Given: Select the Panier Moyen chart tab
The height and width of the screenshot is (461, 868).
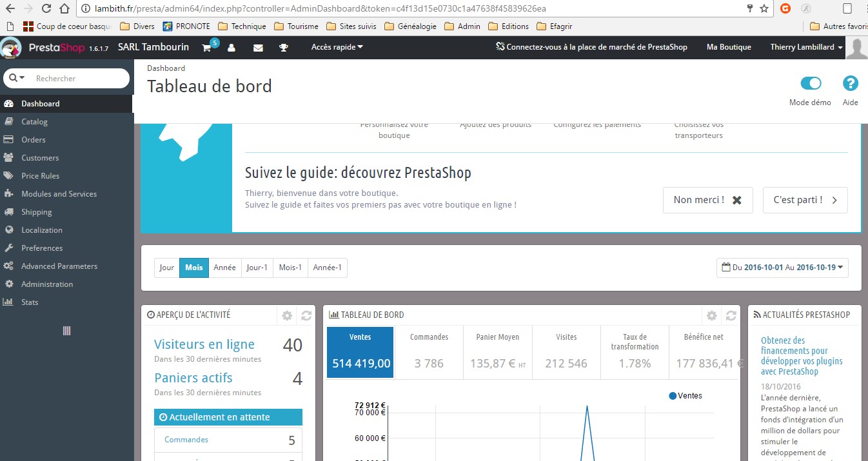Looking at the screenshot, I should 497,352.
